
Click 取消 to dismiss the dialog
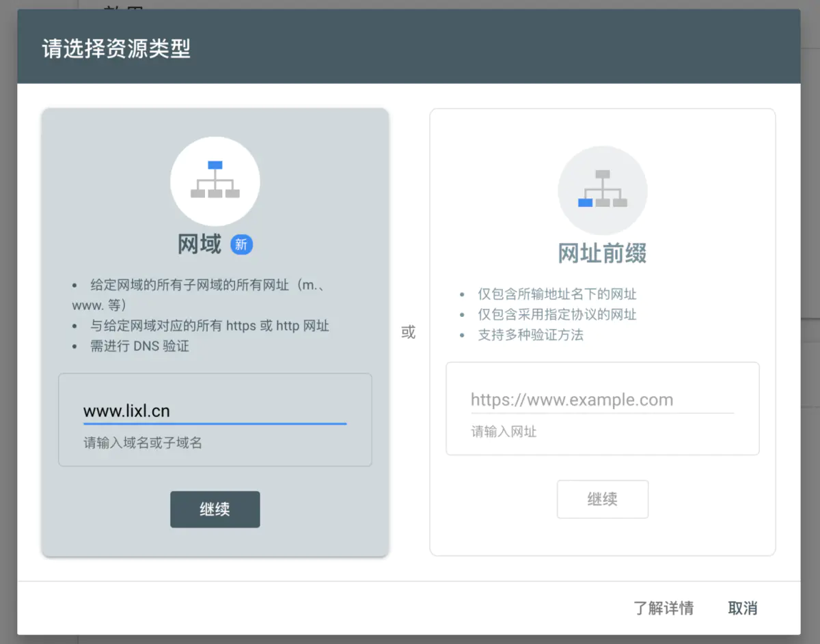pos(742,608)
